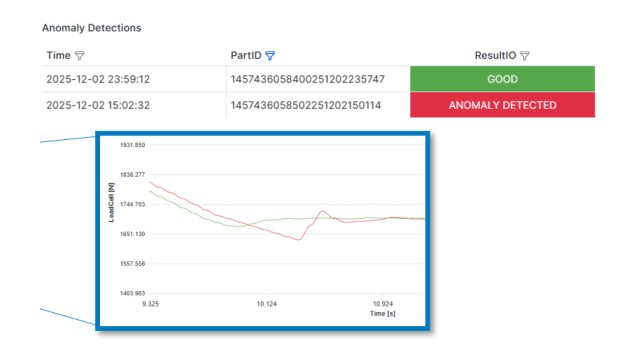
Task: Click the 1931.850 y-axis value
Action: pos(132,145)
